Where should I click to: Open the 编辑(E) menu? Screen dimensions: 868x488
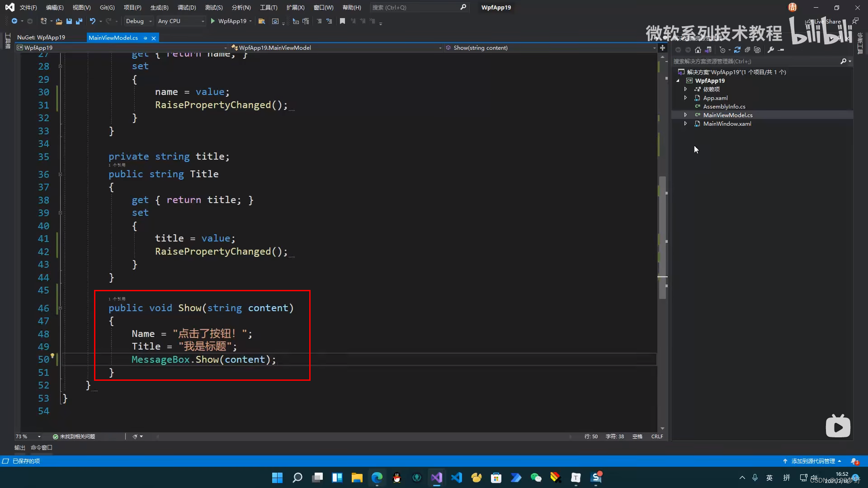(x=55, y=7)
